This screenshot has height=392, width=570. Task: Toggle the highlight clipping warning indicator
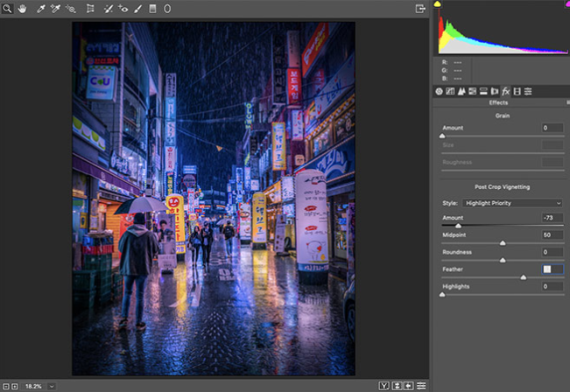567,3
